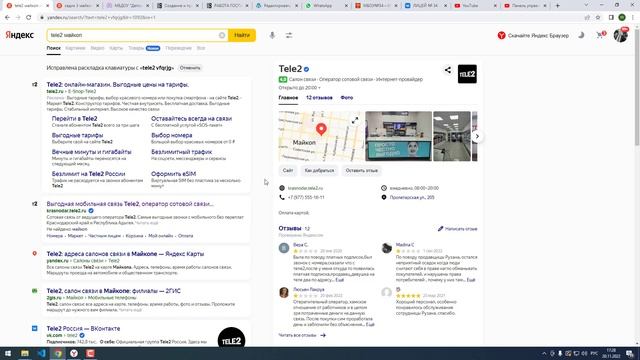Select the Товары tab
This screenshot has height=360, width=640.
pyautogui.click(x=136, y=48)
